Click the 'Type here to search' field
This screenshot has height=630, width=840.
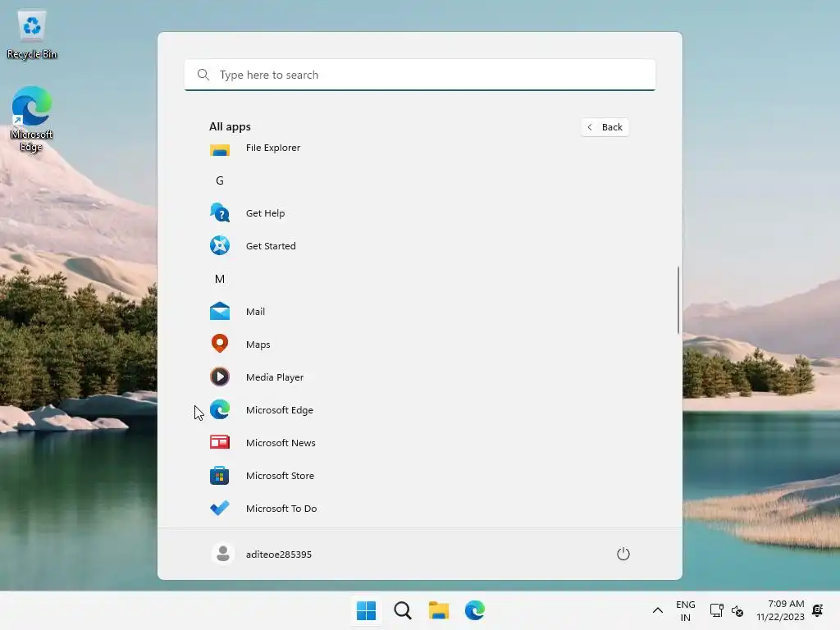point(420,75)
